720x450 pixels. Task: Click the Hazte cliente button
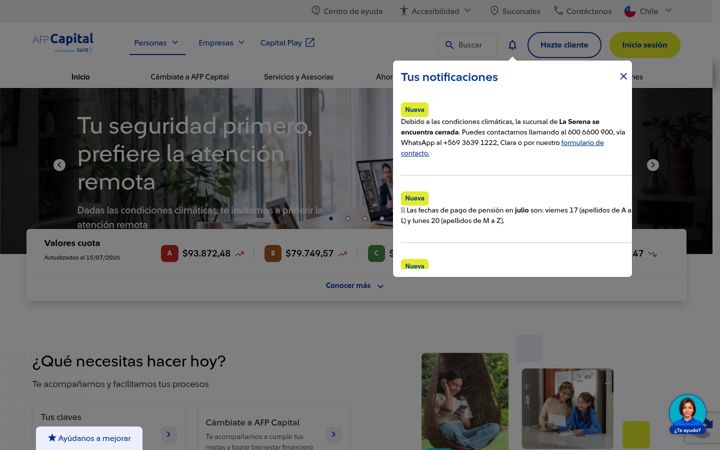coord(564,45)
